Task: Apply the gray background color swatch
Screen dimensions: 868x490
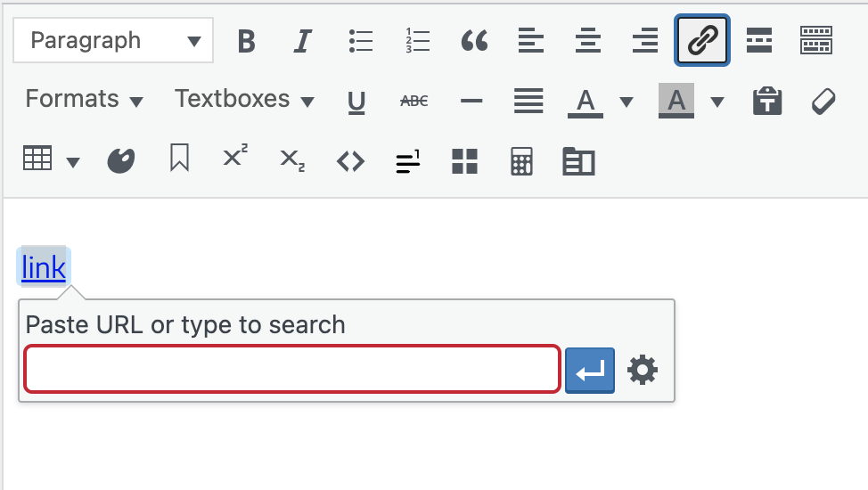Action: (x=676, y=101)
